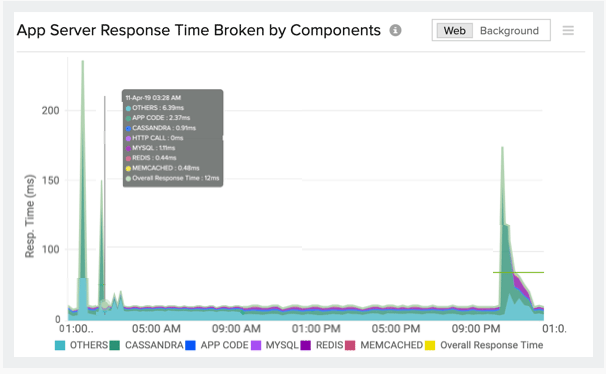Click the 01:00 PM x-axis label
Screen dimensions: 606x374
(316, 329)
